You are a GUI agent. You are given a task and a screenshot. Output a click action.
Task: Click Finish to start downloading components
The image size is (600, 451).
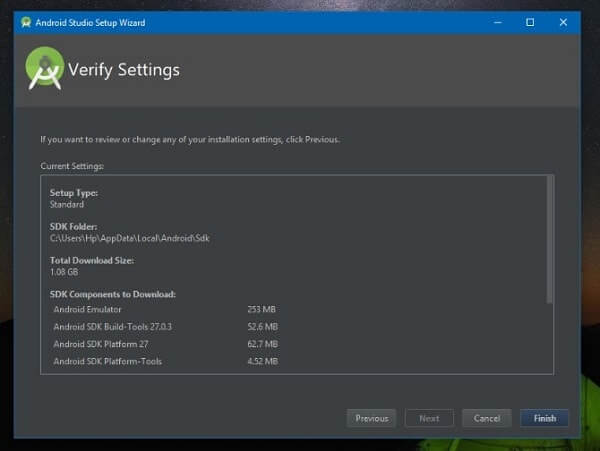tap(545, 418)
